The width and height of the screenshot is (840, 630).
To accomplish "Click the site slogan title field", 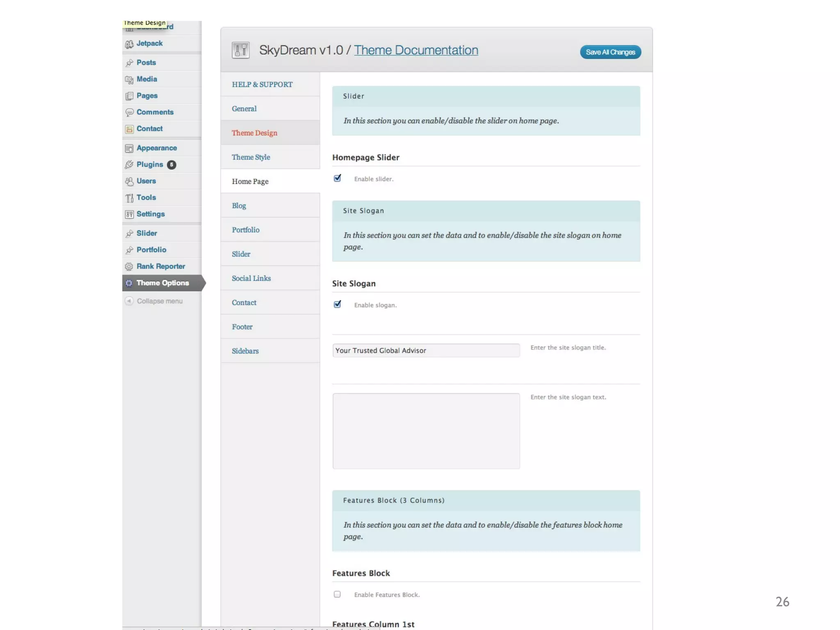I will pyautogui.click(x=426, y=351).
